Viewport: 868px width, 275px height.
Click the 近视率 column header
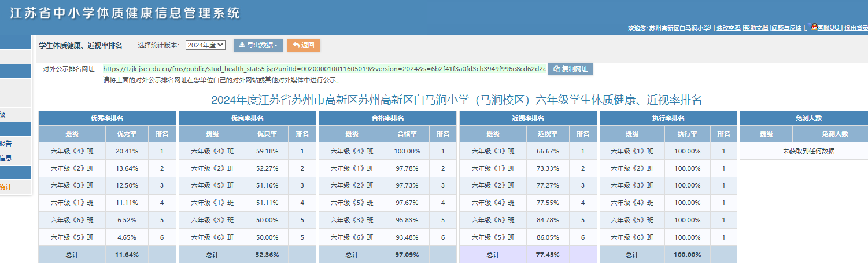pyautogui.click(x=548, y=134)
